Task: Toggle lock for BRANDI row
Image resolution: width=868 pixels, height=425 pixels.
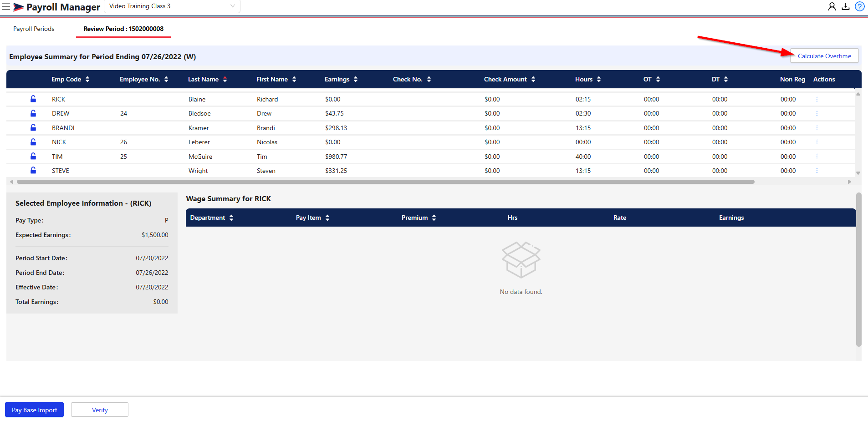Action: pyautogui.click(x=33, y=127)
